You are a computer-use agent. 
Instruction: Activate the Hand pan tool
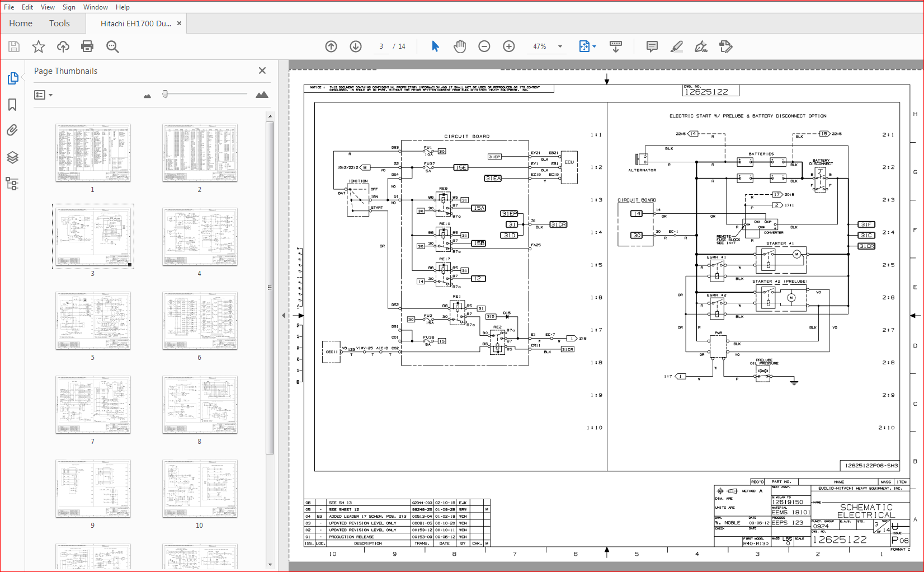click(x=460, y=46)
